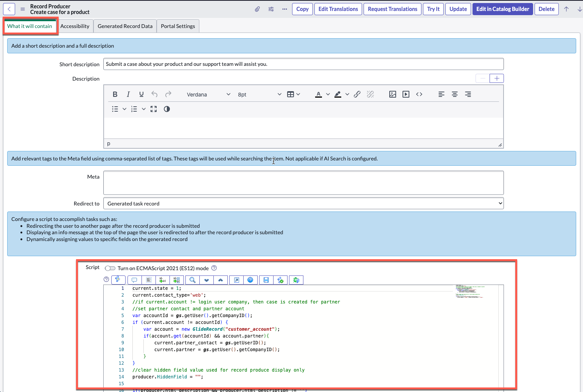Screen dimensions: 583x392
Task: Undo last edit in Description editor
Action: 154,94
